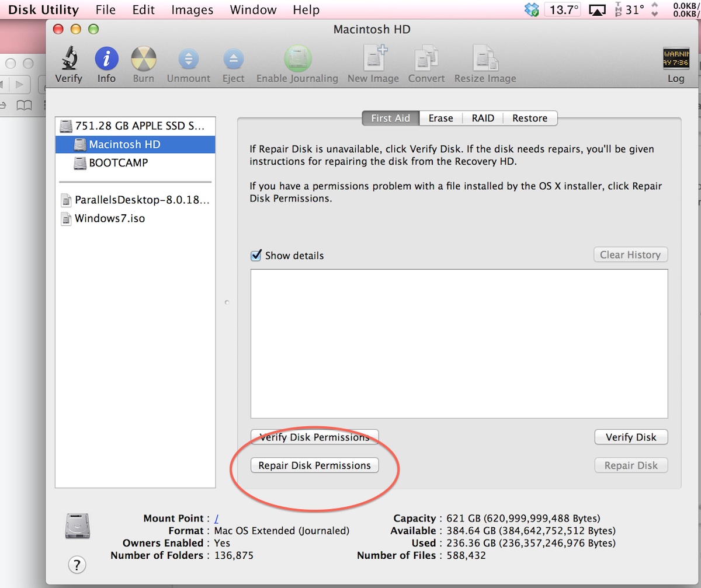
Task: Click the Verify microscope toolbar icon
Action: pyautogui.click(x=69, y=58)
